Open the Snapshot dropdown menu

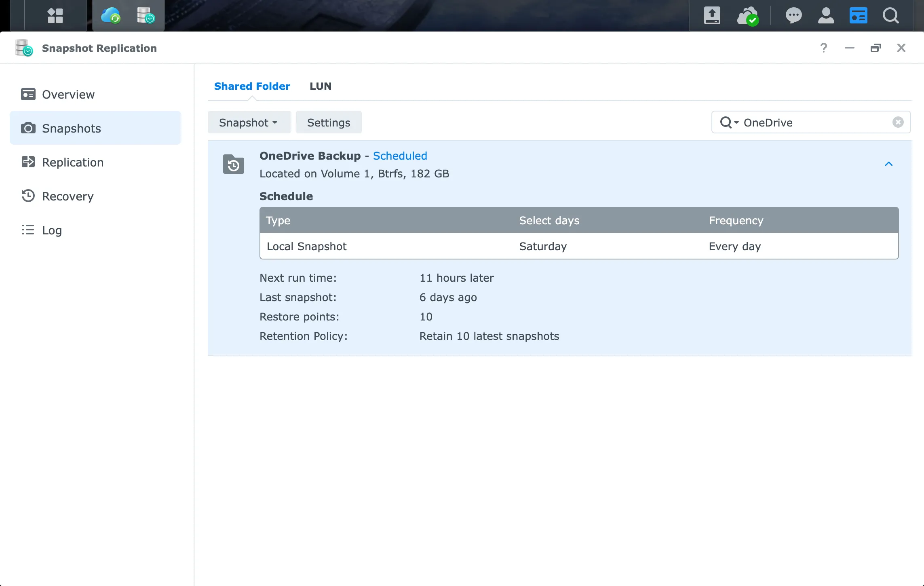[249, 122]
